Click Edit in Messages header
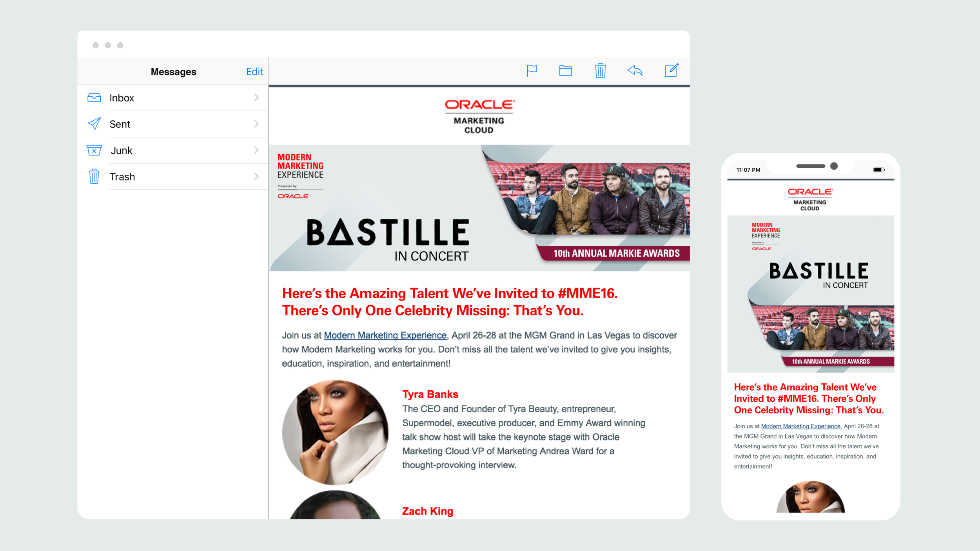The height and width of the screenshot is (551, 980). point(254,72)
